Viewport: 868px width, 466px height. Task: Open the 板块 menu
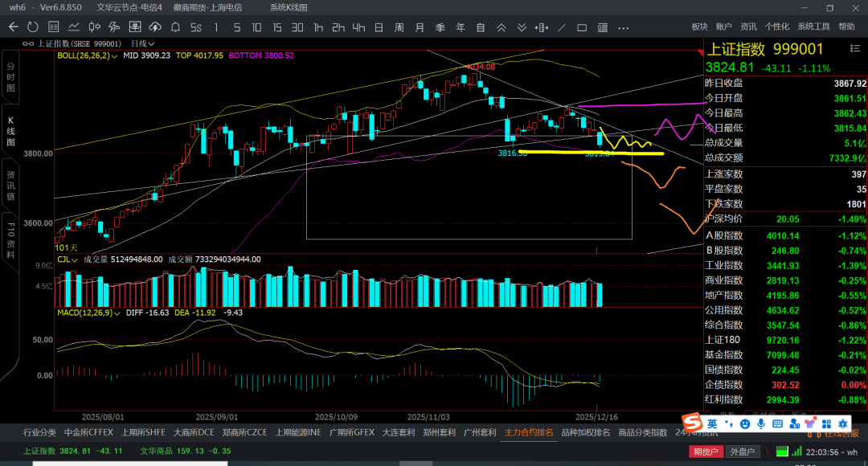pyautogui.click(x=700, y=27)
